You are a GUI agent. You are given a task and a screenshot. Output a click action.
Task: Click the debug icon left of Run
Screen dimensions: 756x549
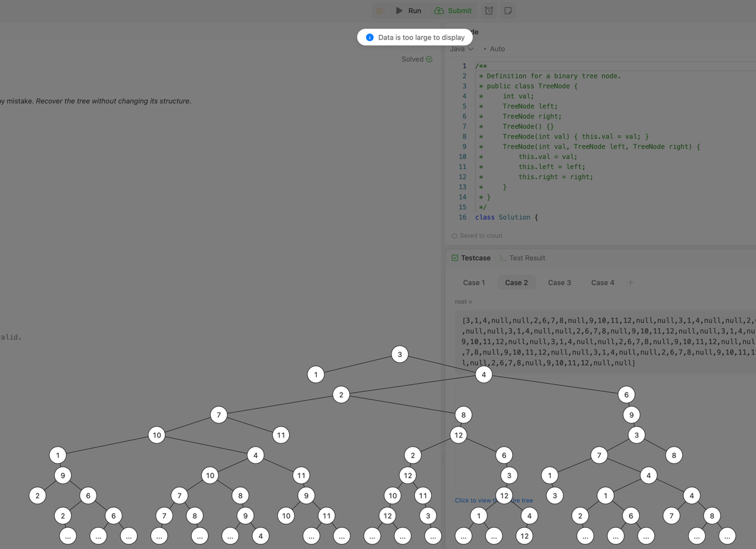[380, 11]
